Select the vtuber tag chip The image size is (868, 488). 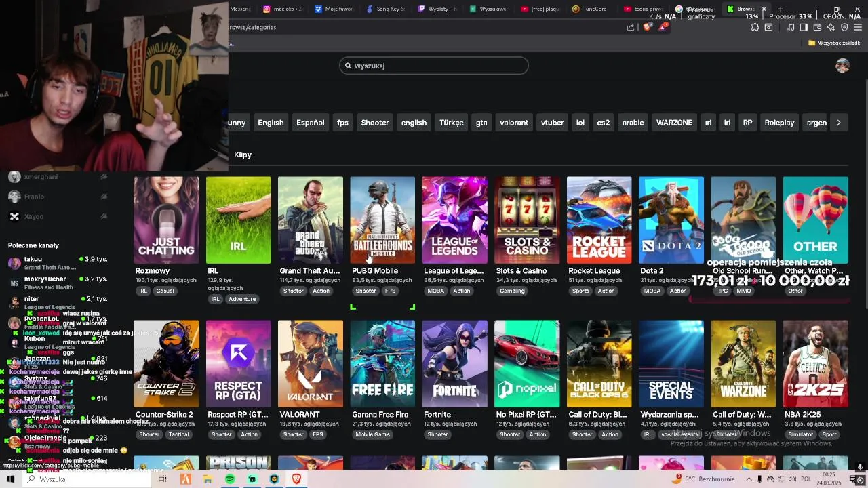pyautogui.click(x=552, y=123)
